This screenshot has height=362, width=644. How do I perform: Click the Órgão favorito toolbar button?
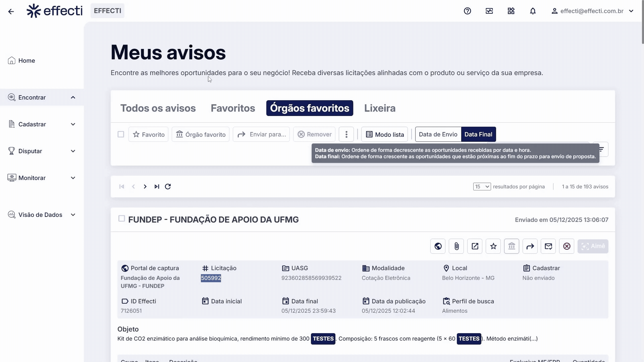(x=200, y=134)
